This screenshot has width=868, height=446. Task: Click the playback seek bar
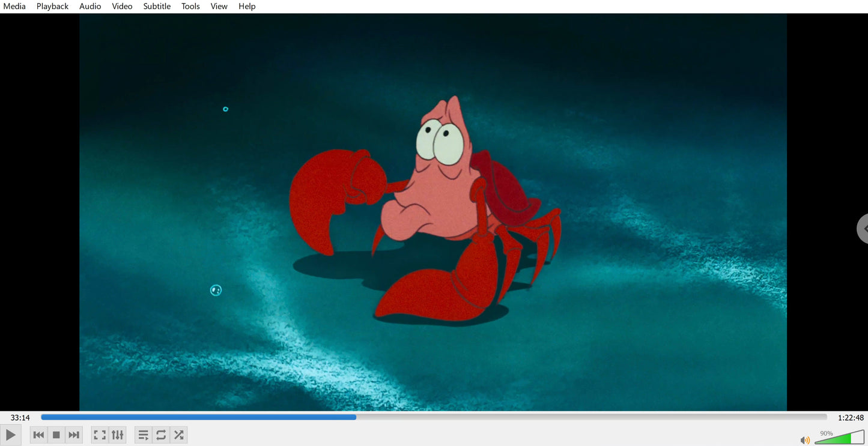[432, 417]
